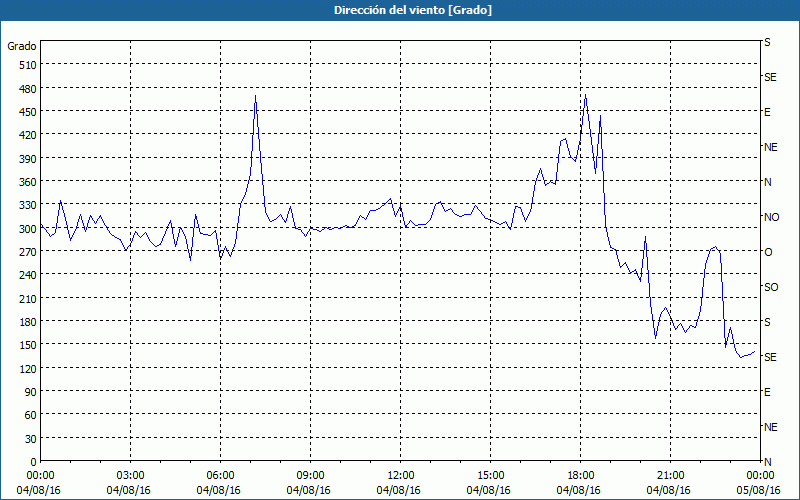Select the 210 value on the left axis
The image size is (800, 500).
29,299
